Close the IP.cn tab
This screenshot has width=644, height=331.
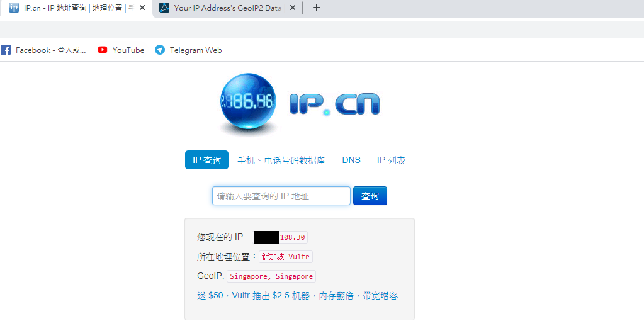142,8
